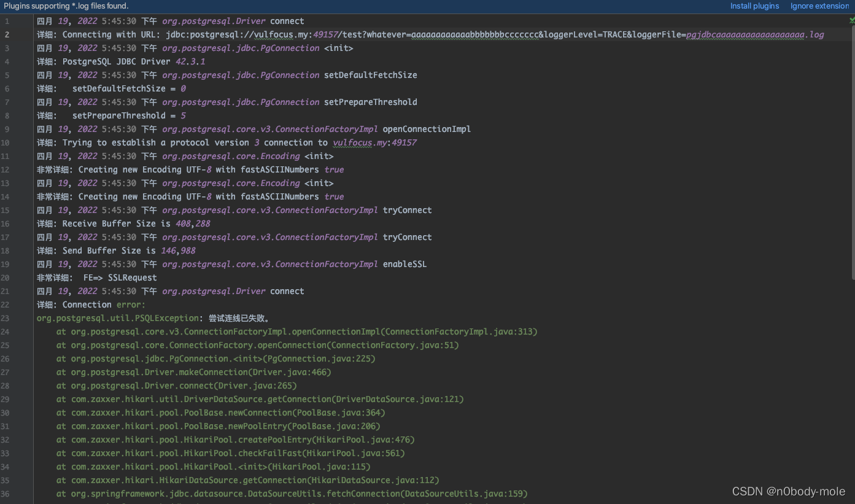Click gutter line number 23

click(6, 318)
